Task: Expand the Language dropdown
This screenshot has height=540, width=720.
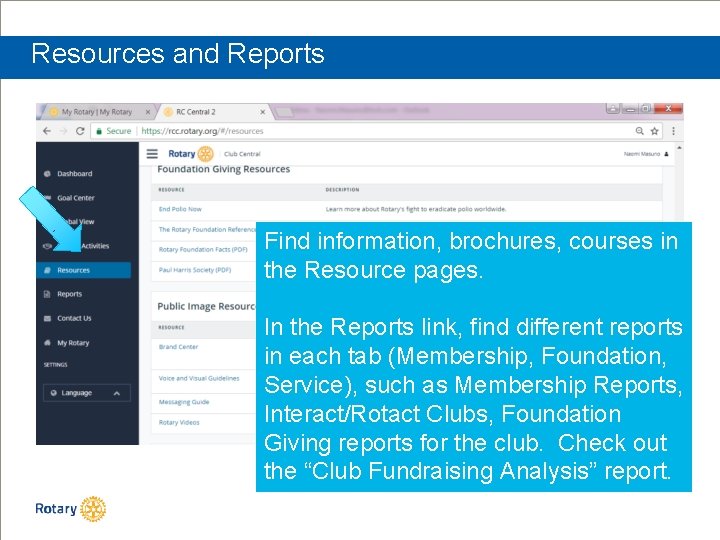Action: point(87,393)
